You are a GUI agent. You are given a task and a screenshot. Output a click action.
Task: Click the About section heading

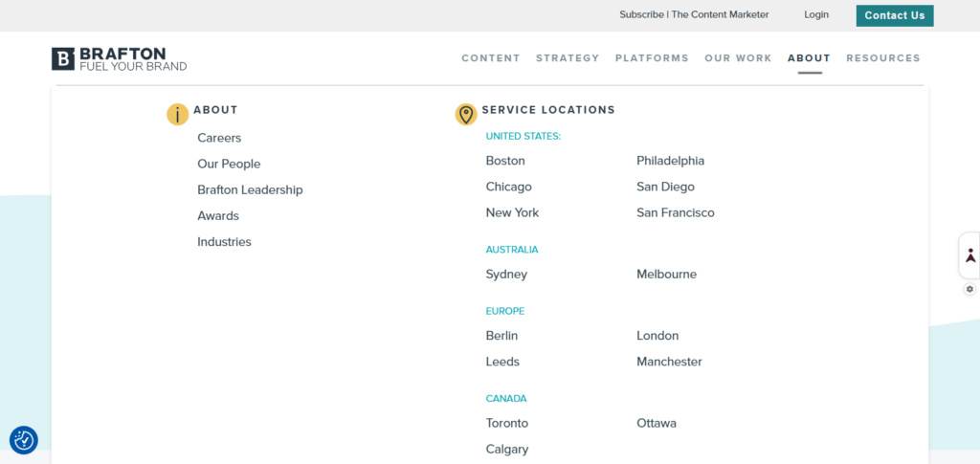tap(215, 110)
